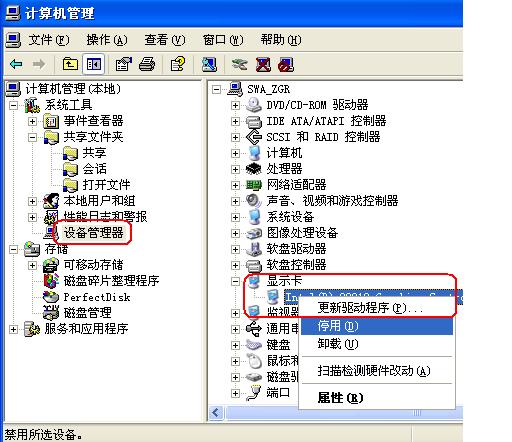Expand the DVD/CD-ROM 驱动器 node
This screenshot has width=512, height=442.
(x=235, y=105)
